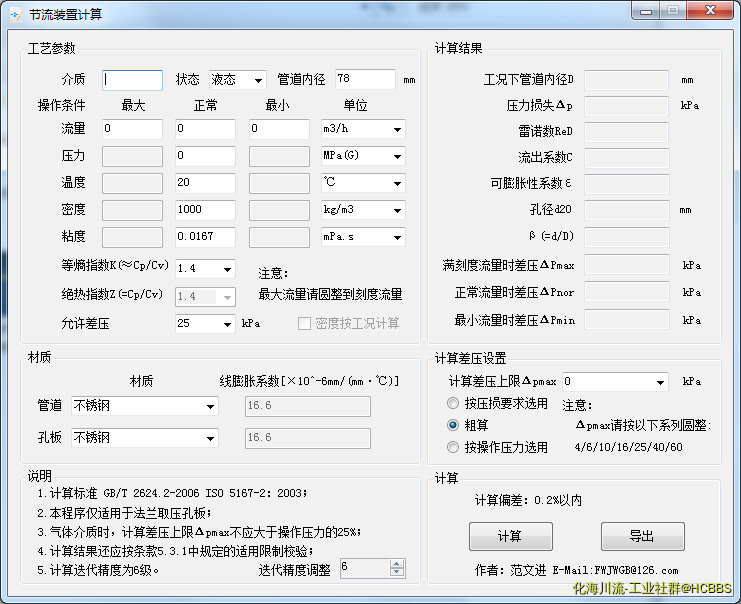Click the 4/6/10/16/25/40/60 series text
Screen dimensions: 741x604
click(x=629, y=447)
